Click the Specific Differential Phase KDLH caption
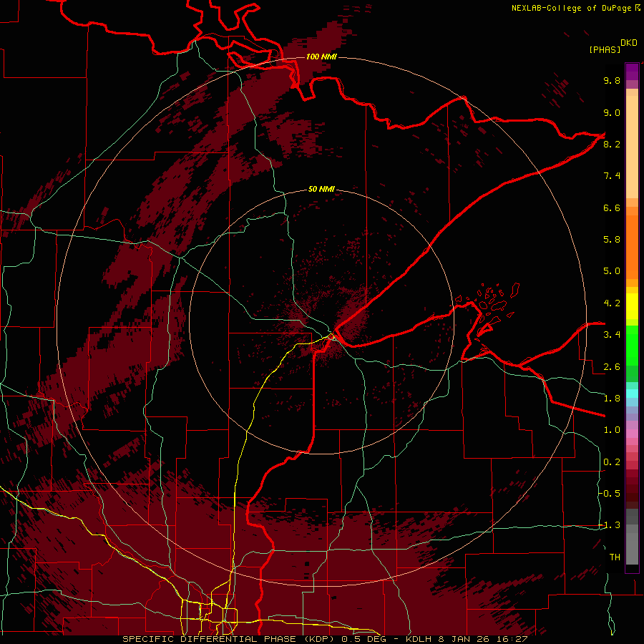 tap(325, 639)
